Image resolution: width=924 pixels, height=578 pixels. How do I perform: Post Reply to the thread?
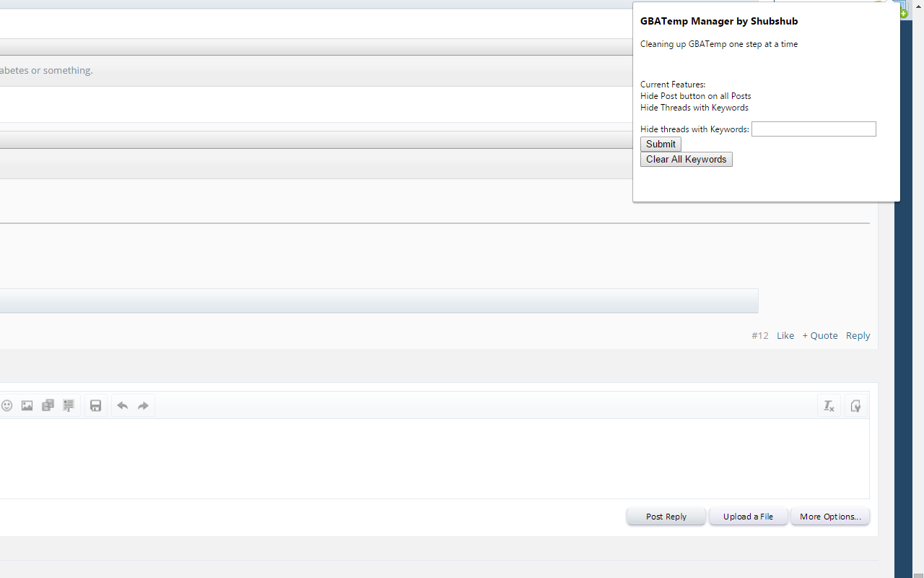pos(666,516)
